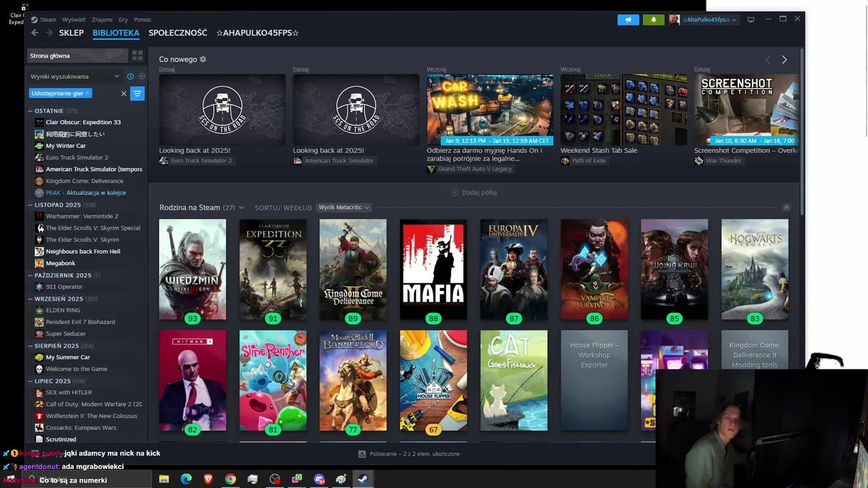Image resolution: width=868 pixels, height=488 pixels.
Task: Click the Strona główna button
Action: coord(77,56)
